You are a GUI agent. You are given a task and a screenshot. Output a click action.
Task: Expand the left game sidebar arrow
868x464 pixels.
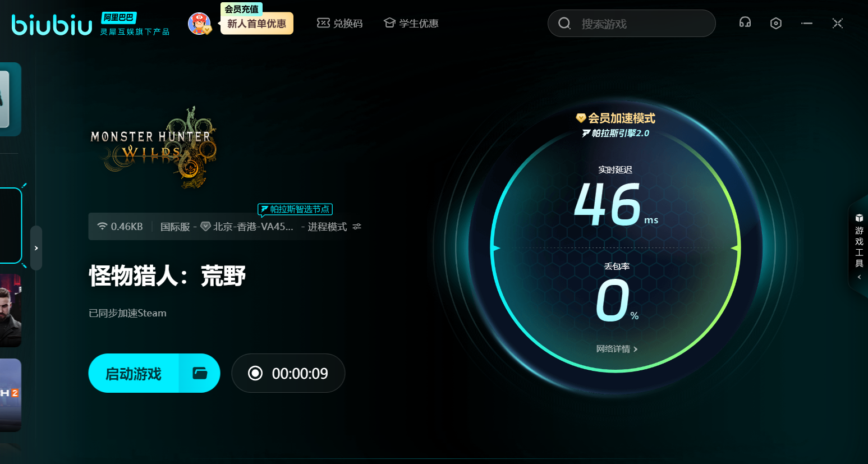36,248
